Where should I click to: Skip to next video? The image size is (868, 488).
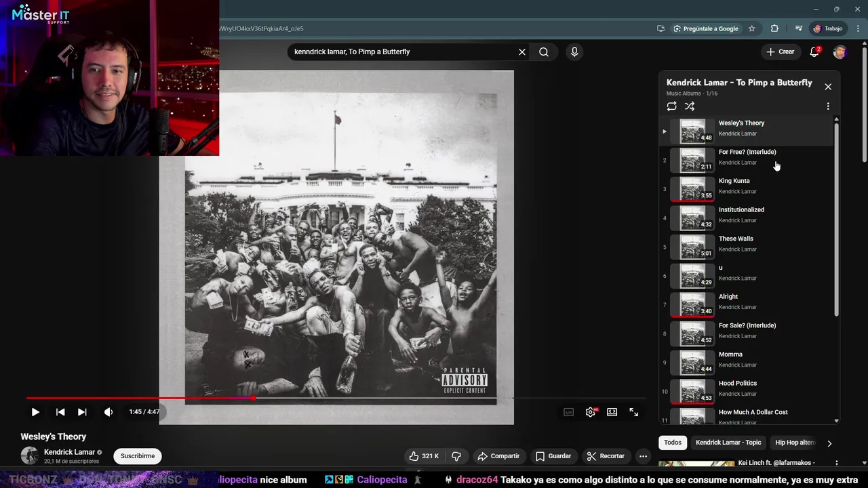pyautogui.click(x=82, y=412)
